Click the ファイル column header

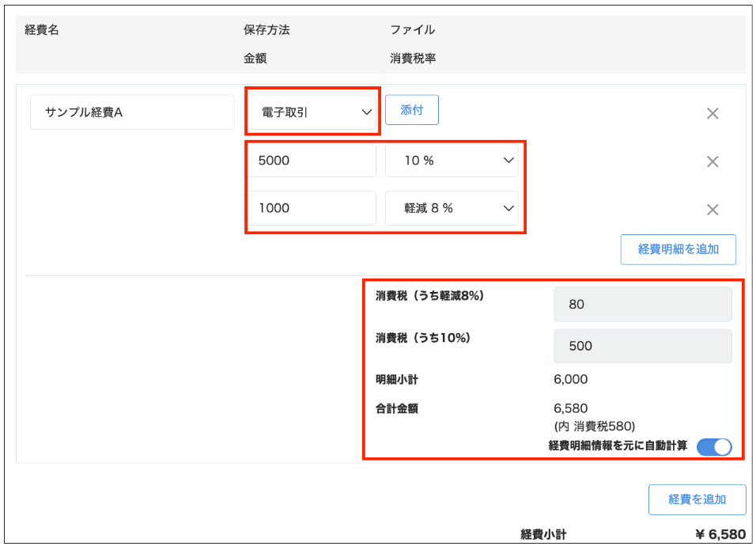(412, 30)
